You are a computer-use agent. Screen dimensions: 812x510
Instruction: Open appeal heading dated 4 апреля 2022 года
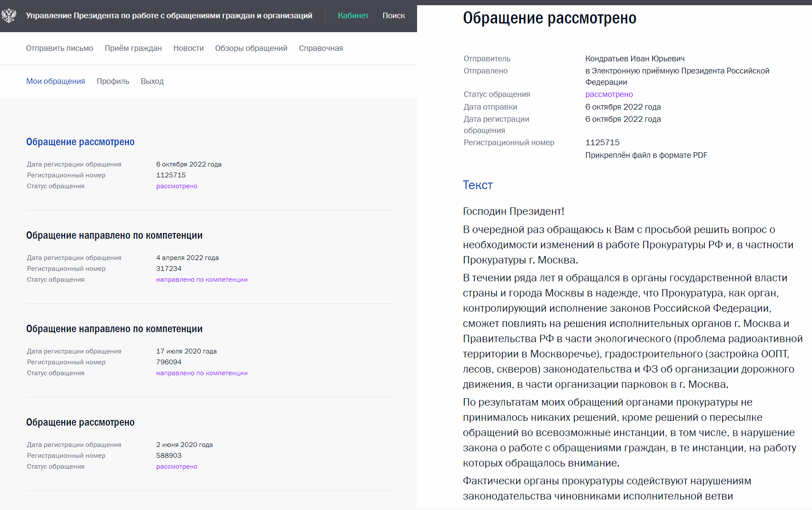pos(114,235)
